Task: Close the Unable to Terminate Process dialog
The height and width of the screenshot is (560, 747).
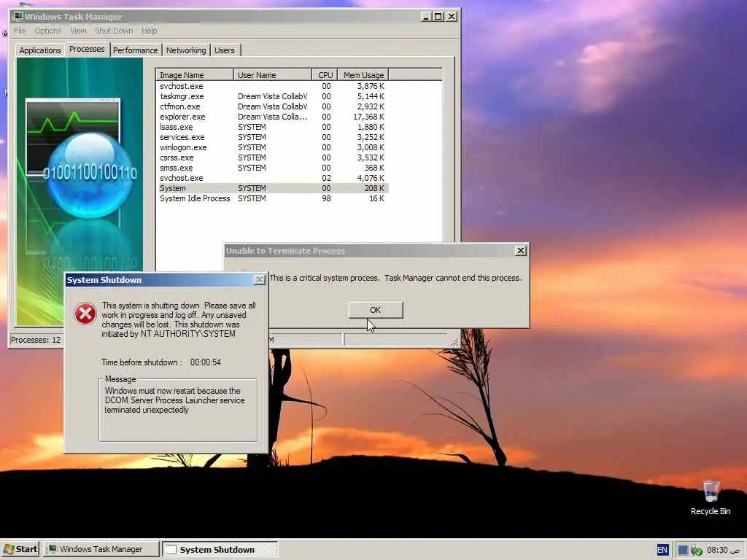Action: pyautogui.click(x=521, y=251)
